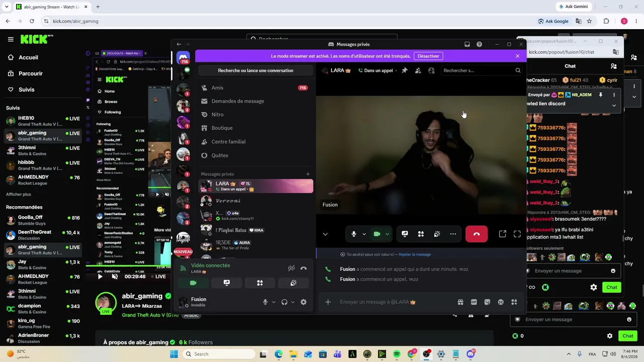
Task: Toggle camera button in voice panel
Action: pyautogui.click(x=193, y=283)
